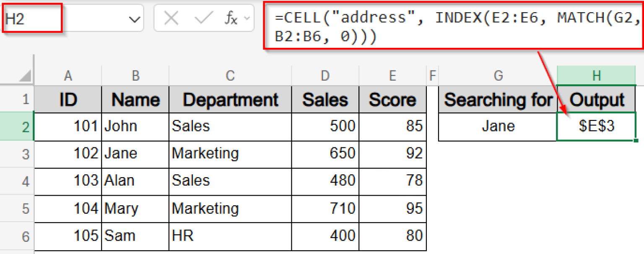Image resolution: width=644 pixels, height=254 pixels.
Task: Select the row 6 header
Action: 26,236
